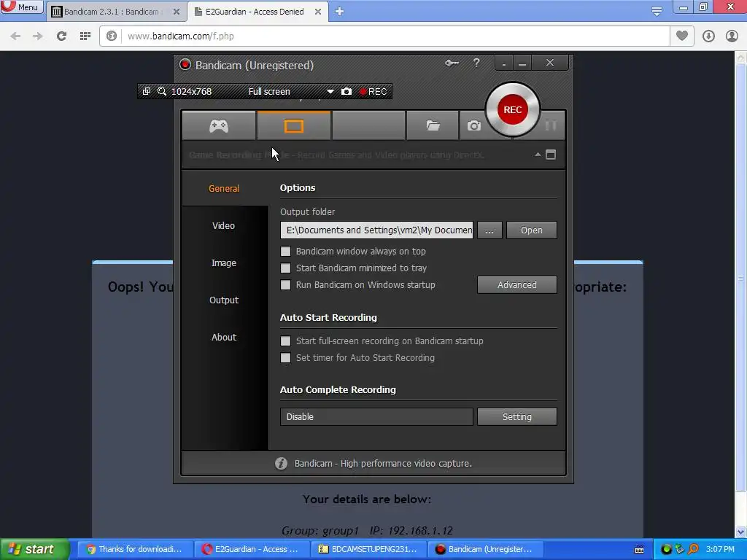Open the Speed Dial grid icon
Screen dimensions: 747x560
85,36
